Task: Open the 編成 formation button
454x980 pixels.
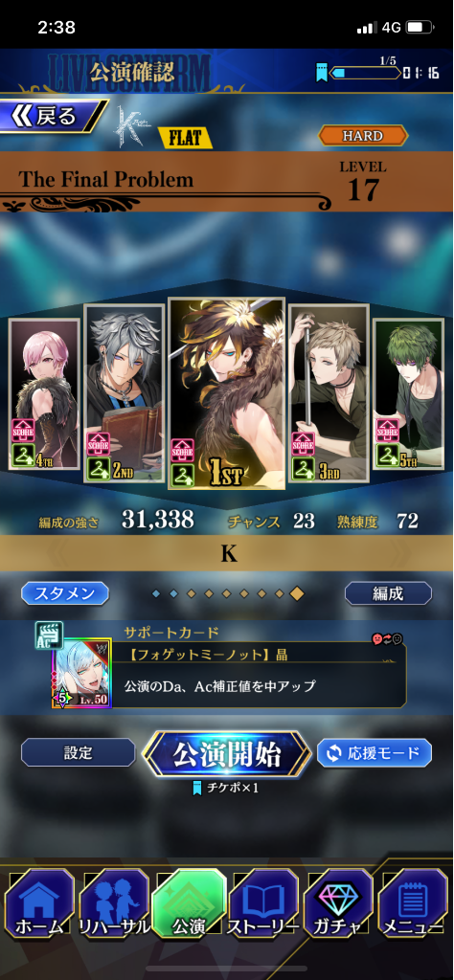Action: tap(388, 593)
